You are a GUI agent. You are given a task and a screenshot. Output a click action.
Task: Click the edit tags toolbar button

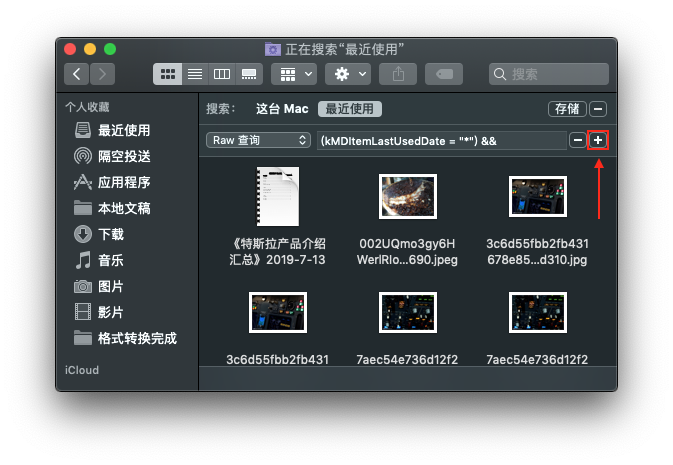tap(443, 74)
